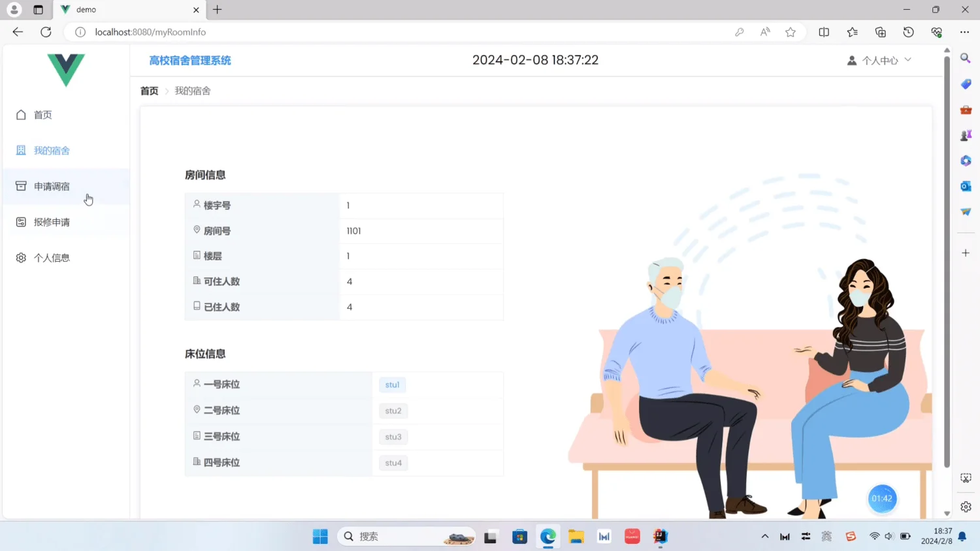
Task: Click the circular 01:42 progress widget
Action: click(882, 498)
